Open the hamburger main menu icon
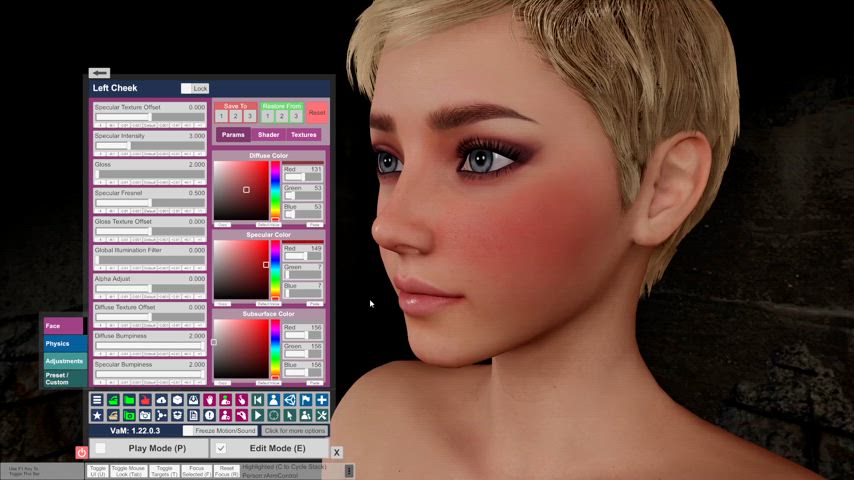The width and height of the screenshot is (854, 480). point(97,400)
